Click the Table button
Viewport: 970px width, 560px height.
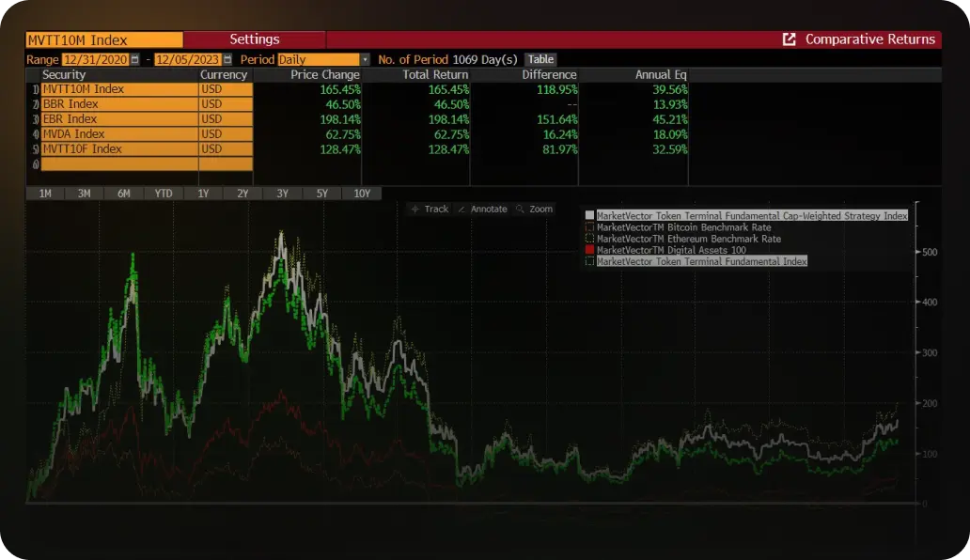click(540, 59)
